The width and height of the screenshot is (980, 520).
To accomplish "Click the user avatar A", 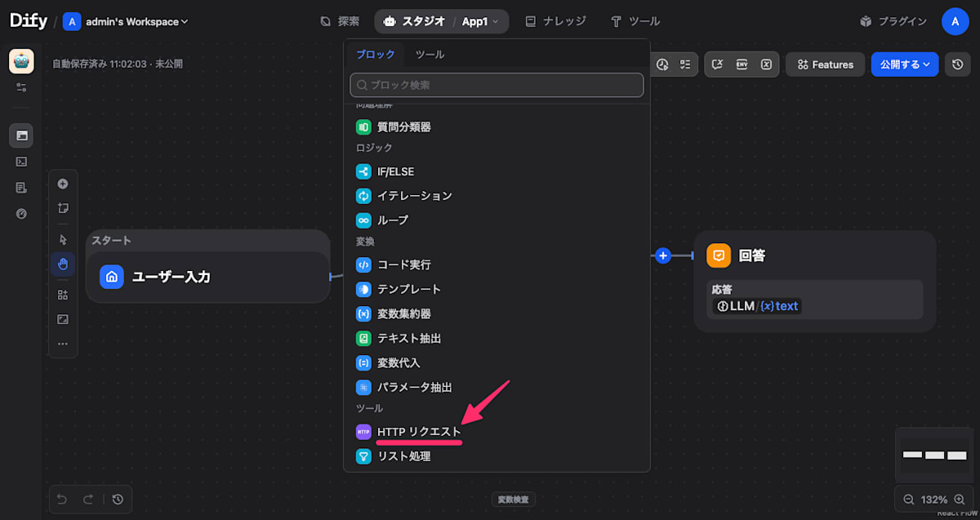I will pyautogui.click(x=955, y=21).
